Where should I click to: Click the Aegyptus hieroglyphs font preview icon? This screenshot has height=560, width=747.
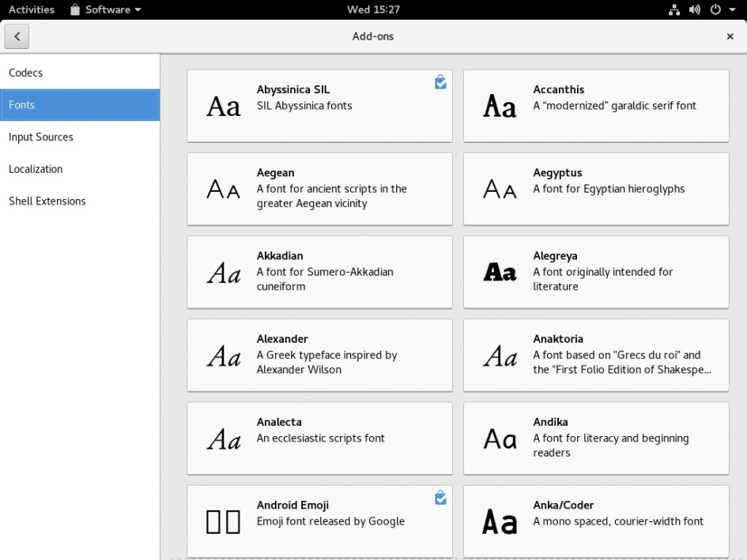click(498, 188)
